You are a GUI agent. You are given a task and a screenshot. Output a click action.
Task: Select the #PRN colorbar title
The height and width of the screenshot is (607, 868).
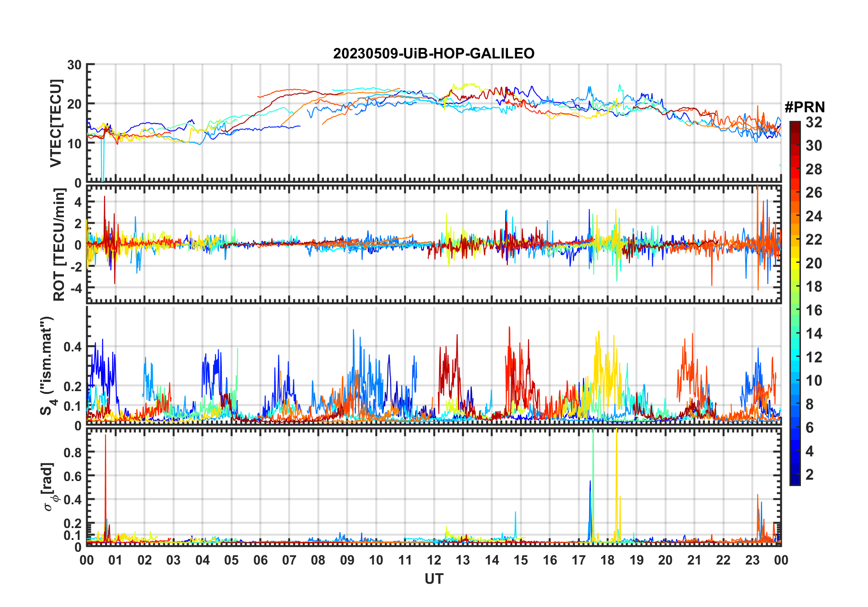[x=805, y=107]
